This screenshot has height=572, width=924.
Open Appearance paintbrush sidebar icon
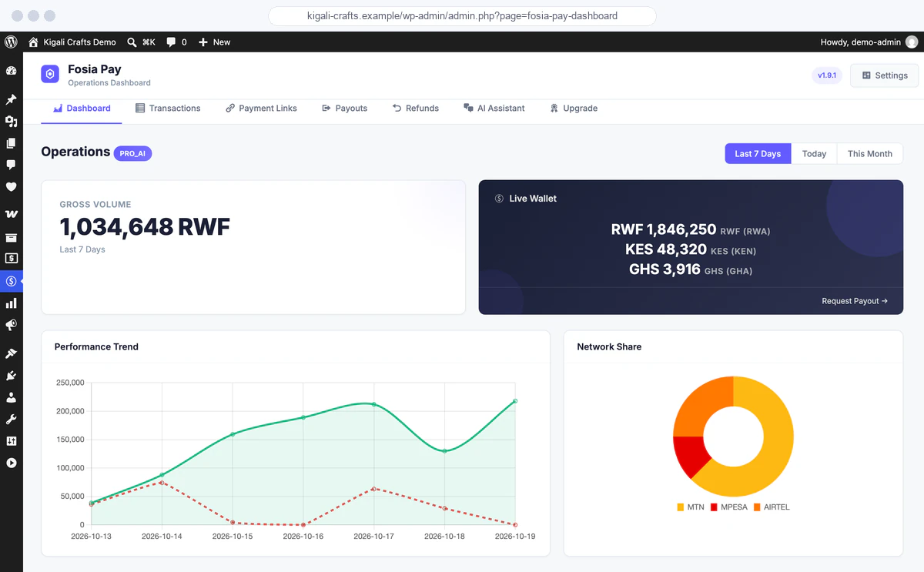tap(11, 353)
